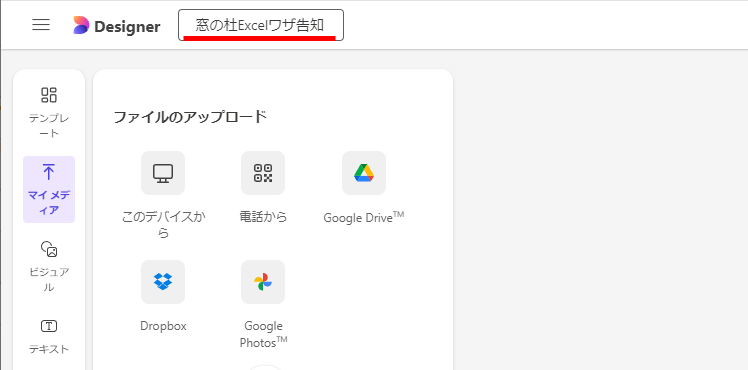Upload via 電話から QR code icon
The width and height of the screenshot is (748, 370).
click(x=263, y=173)
